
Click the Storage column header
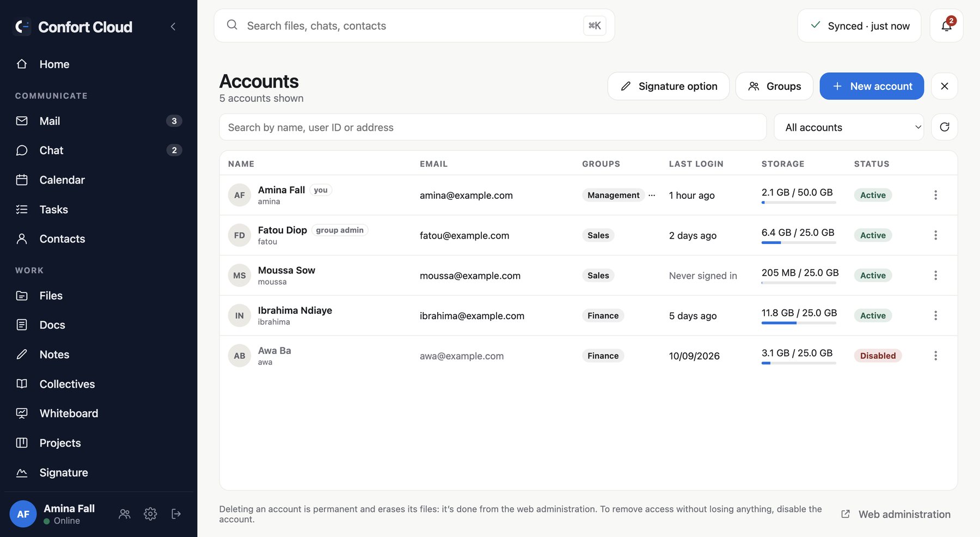tap(782, 164)
